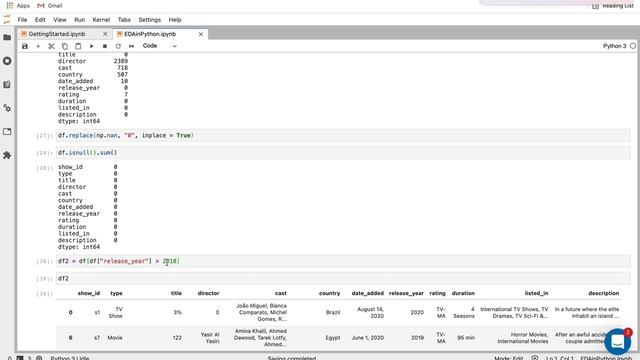Restart the kernel with the circular arrow icon
Screen dimensions: 640x360
point(118,46)
